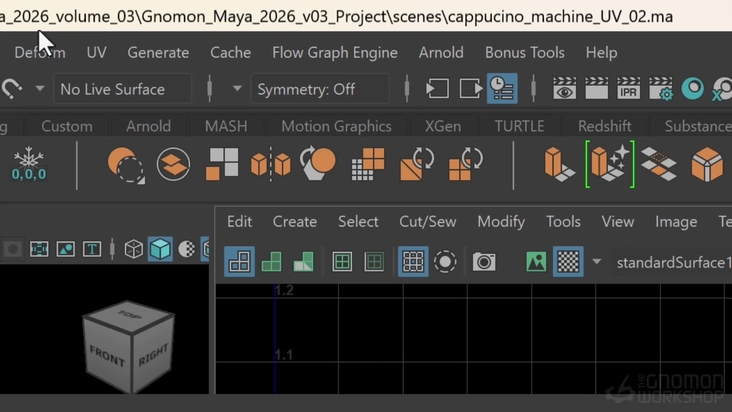Open the Render View window icon
The image size is (732, 412).
pyautogui.click(x=564, y=88)
